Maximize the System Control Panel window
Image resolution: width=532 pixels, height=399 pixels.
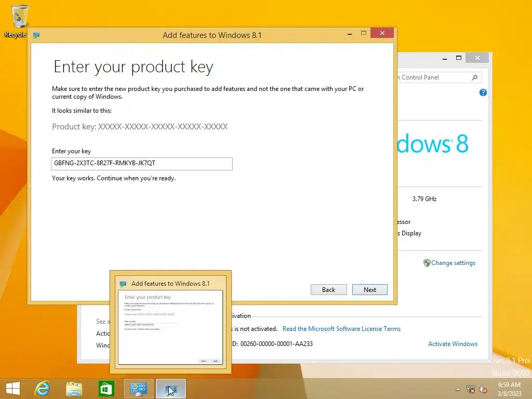pos(458,58)
